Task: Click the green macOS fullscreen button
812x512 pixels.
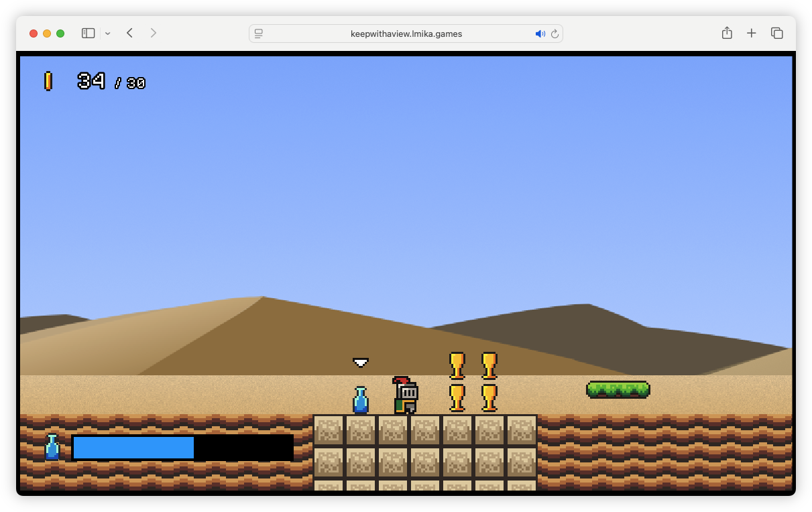Action: (x=60, y=34)
